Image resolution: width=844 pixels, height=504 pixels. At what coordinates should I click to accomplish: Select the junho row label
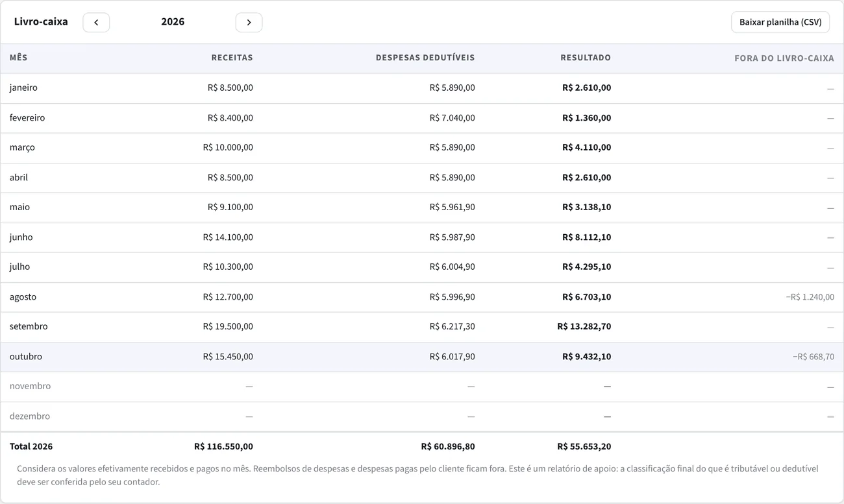click(x=21, y=237)
